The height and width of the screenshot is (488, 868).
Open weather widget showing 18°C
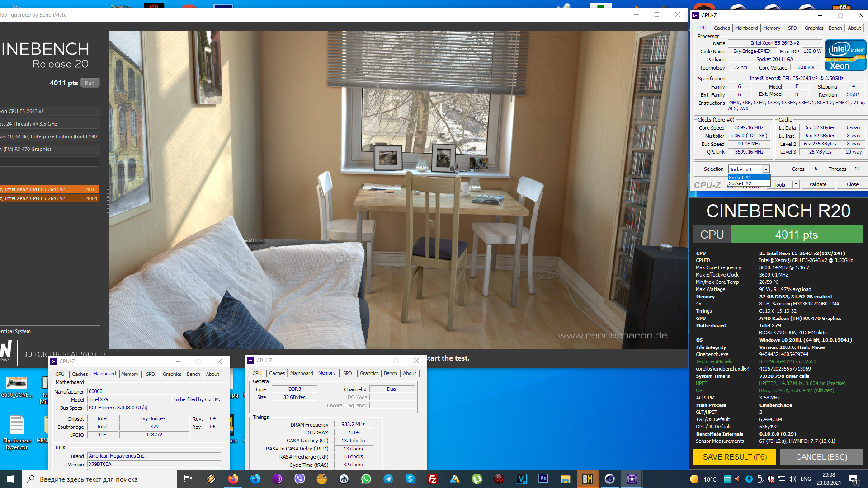point(703,479)
